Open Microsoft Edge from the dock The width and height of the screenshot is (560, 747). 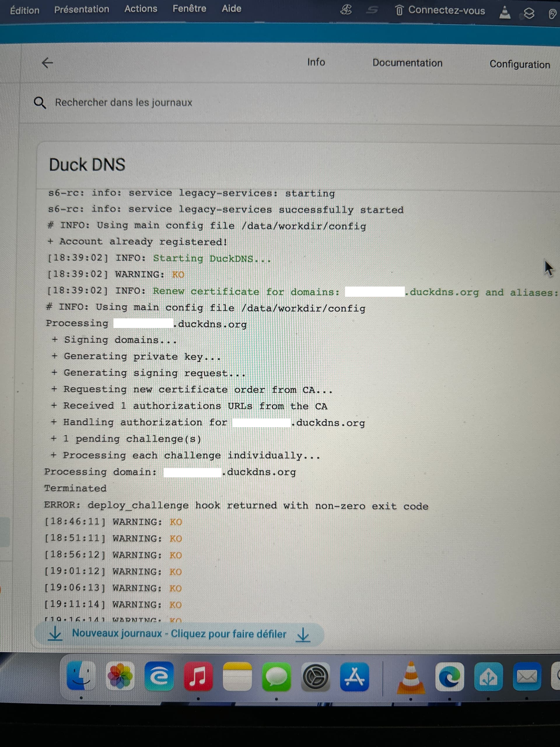tap(449, 677)
